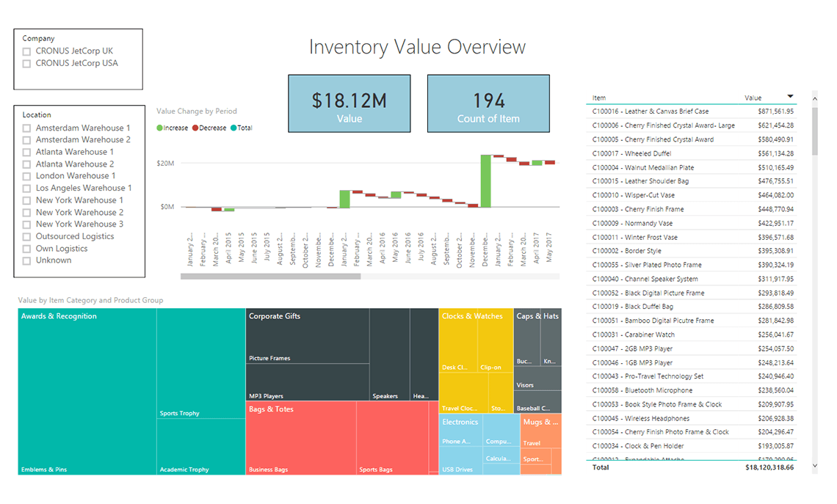Click the waterfall chart horizontal scrollbar thumb
The image size is (837, 504).
271,277
